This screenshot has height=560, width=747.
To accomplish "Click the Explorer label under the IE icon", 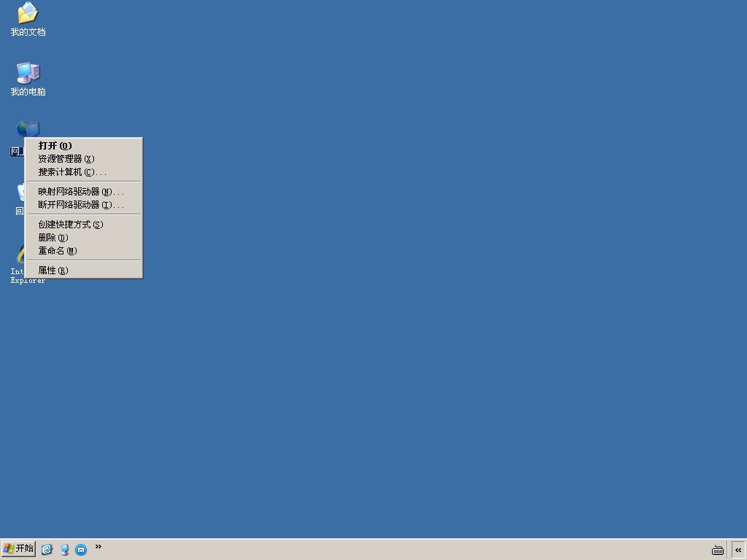I will tap(28, 281).
